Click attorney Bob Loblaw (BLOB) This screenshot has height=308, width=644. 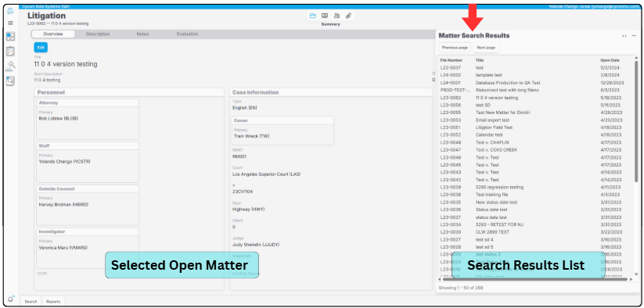click(59, 119)
